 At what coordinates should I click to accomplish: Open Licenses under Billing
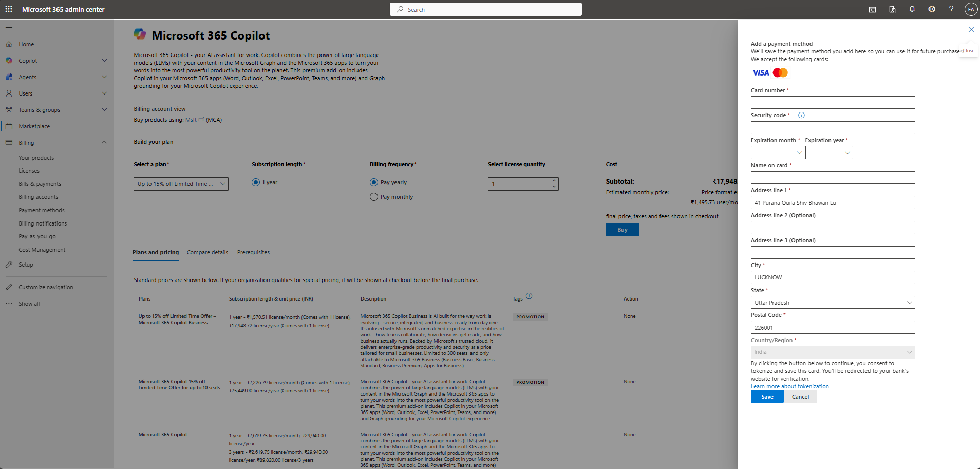[x=29, y=171]
